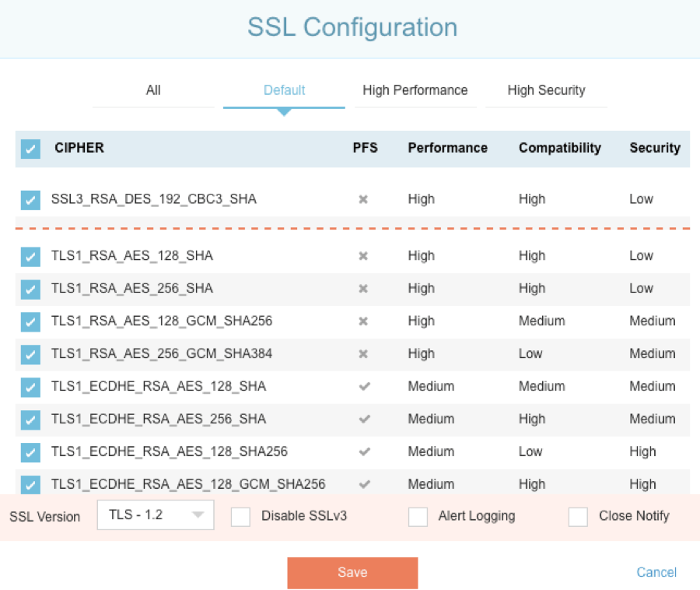Switch to the High Security tab
The width and height of the screenshot is (700, 590).
click(546, 90)
